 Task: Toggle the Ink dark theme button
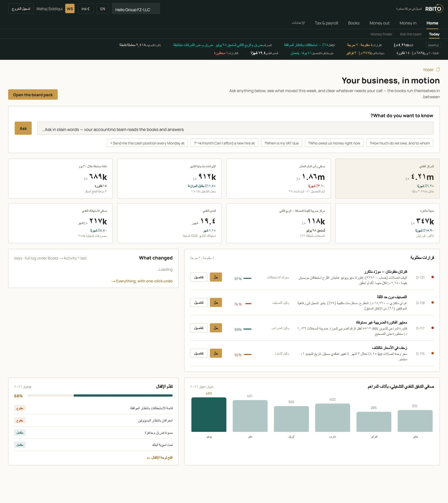point(85,9)
